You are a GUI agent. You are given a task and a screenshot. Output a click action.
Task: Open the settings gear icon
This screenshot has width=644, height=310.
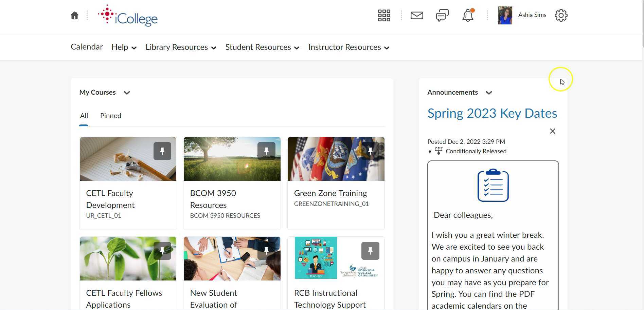(x=560, y=15)
